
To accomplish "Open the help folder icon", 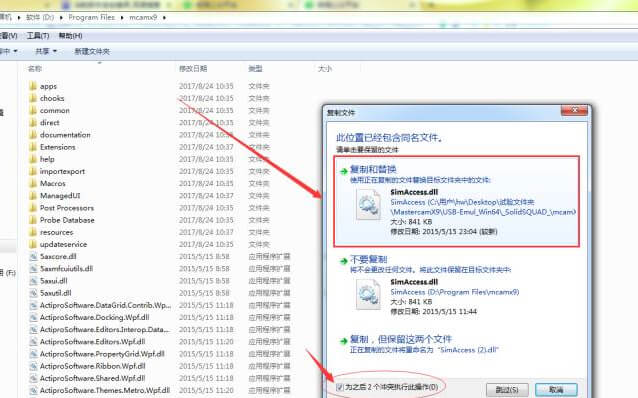I will [33, 159].
